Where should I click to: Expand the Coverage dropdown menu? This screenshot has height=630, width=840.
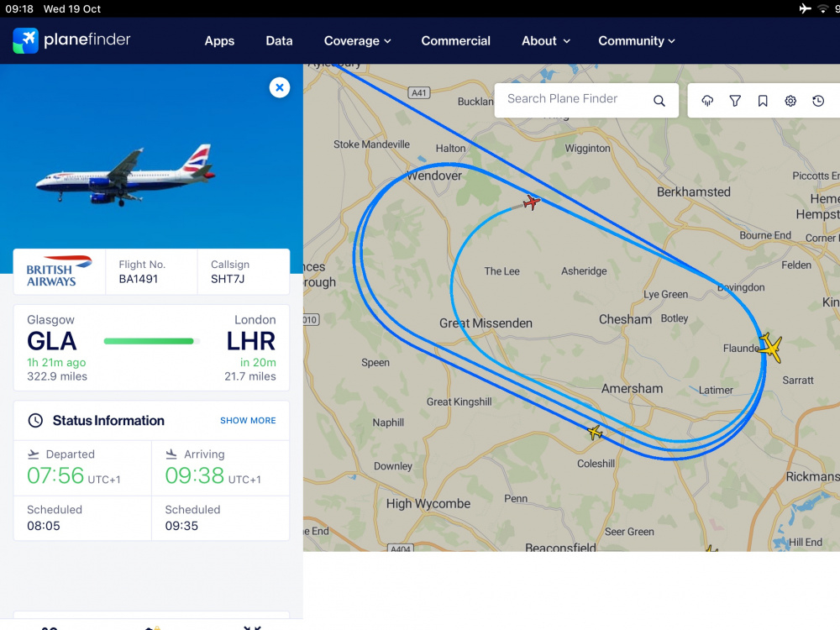click(357, 40)
